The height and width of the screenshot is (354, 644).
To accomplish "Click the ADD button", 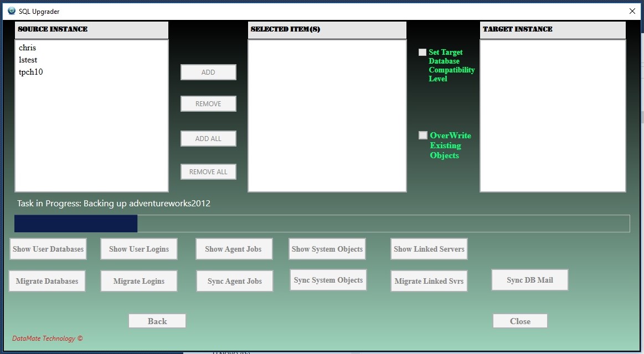I will tap(208, 72).
